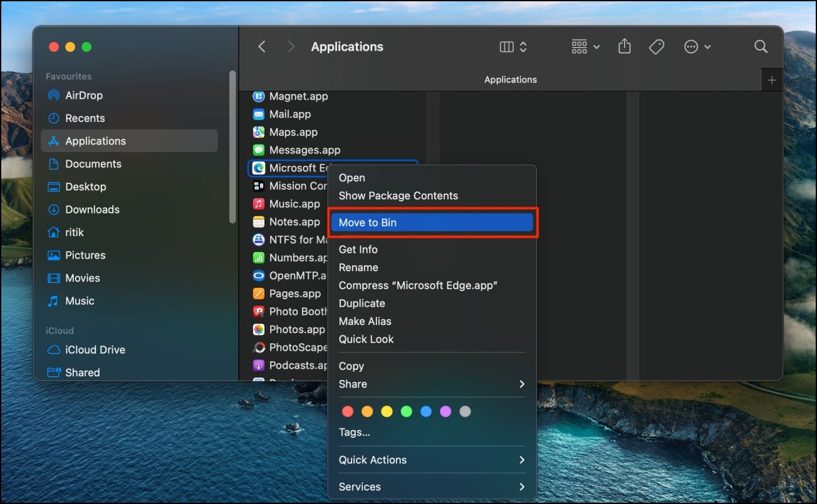Open the ritik home folder
This screenshot has height=504, width=817.
[129, 232]
